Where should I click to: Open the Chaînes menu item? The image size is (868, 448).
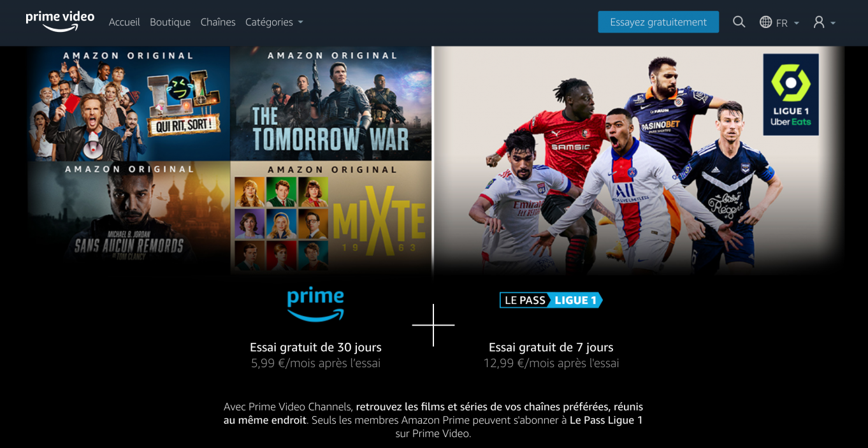[x=218, y=22]
